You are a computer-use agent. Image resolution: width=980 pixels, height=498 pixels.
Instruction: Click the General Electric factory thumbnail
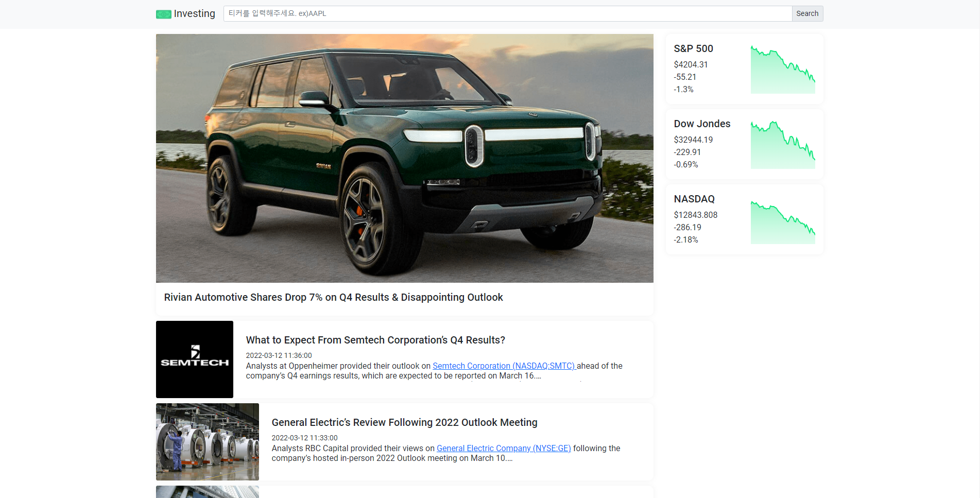(x=208, y=442)
